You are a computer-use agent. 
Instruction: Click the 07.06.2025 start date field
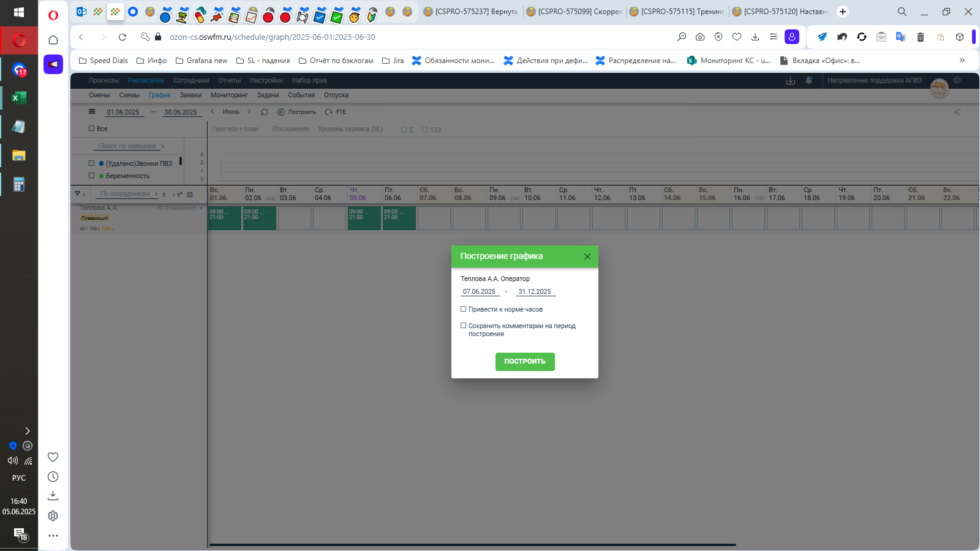pyautogui.click(x=480, y=292)
